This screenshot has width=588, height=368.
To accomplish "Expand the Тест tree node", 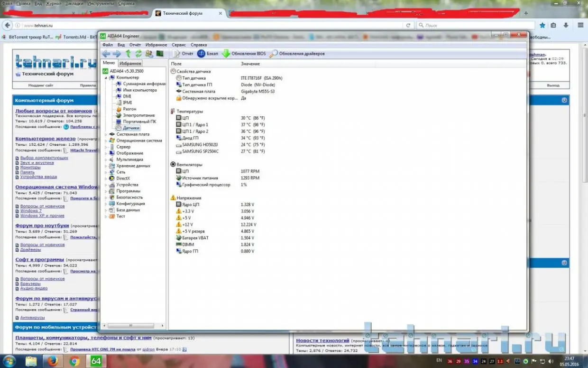I will [x=106, y=216].
